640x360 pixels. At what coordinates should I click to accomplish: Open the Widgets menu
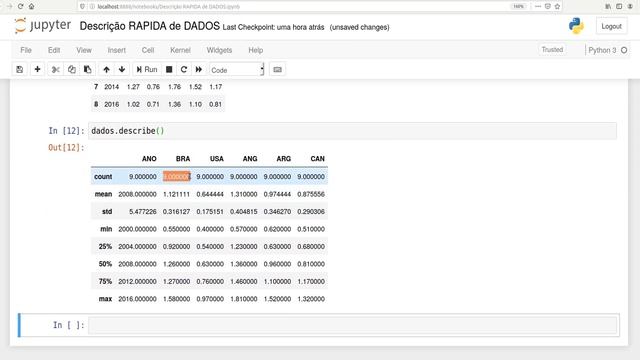coord(219,50)
